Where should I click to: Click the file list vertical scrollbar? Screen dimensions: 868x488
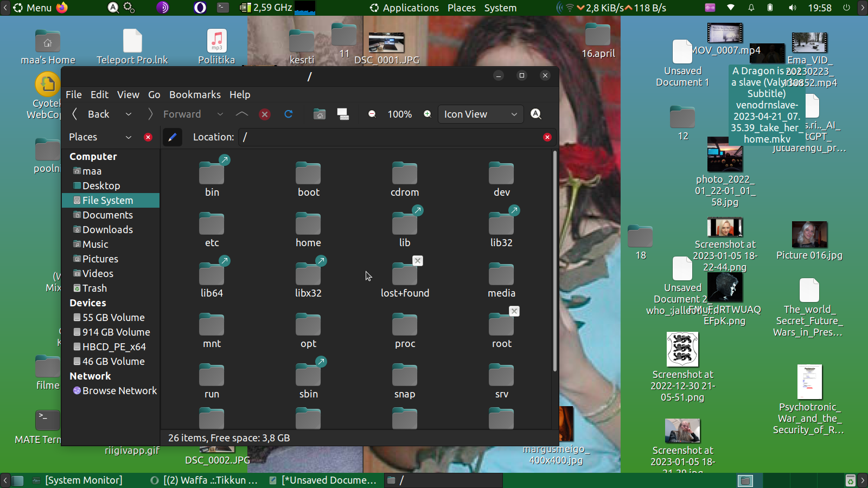click(554, 260)
